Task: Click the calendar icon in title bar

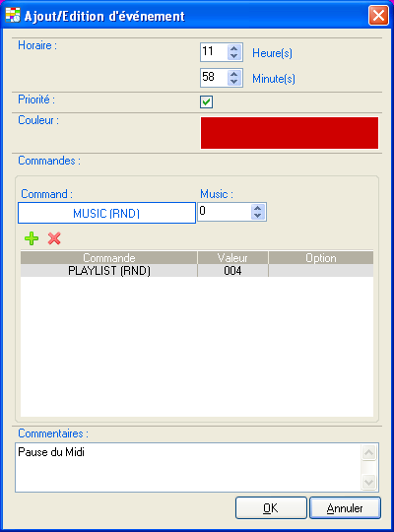Action: click(13, 15)
